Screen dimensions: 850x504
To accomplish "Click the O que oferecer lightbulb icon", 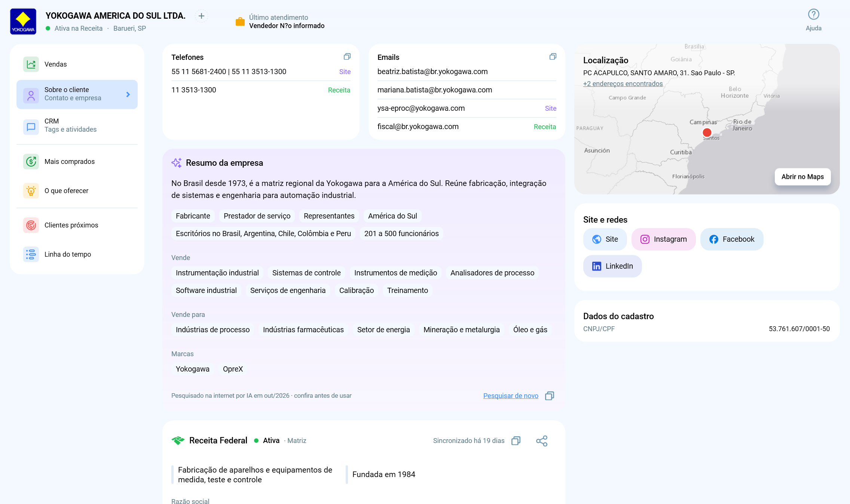I will point(31,191).
